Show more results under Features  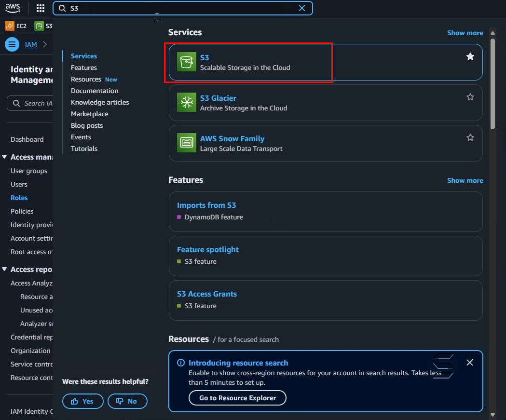(x=465, y=181)
